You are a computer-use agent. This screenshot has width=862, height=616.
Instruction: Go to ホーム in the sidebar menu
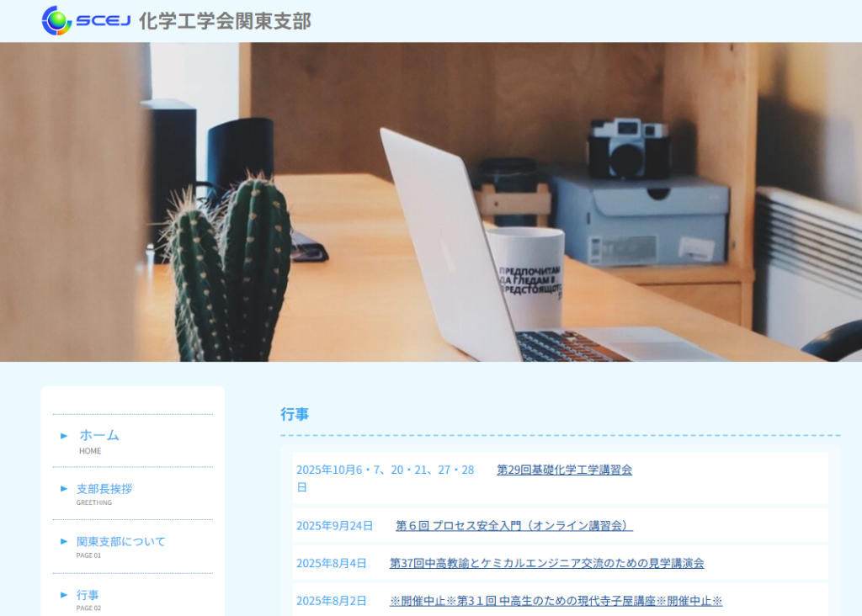99,435
